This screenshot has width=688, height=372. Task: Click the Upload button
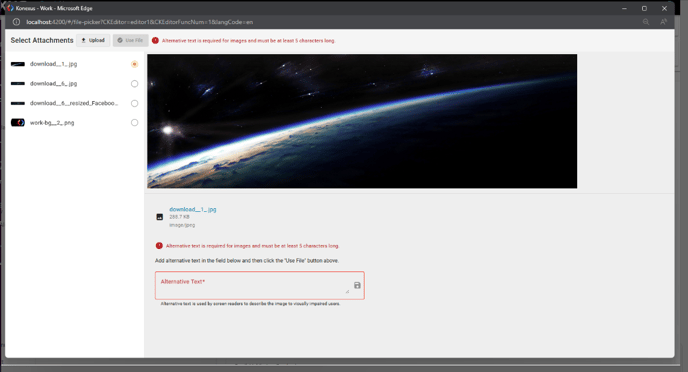(x=93, y=40)
